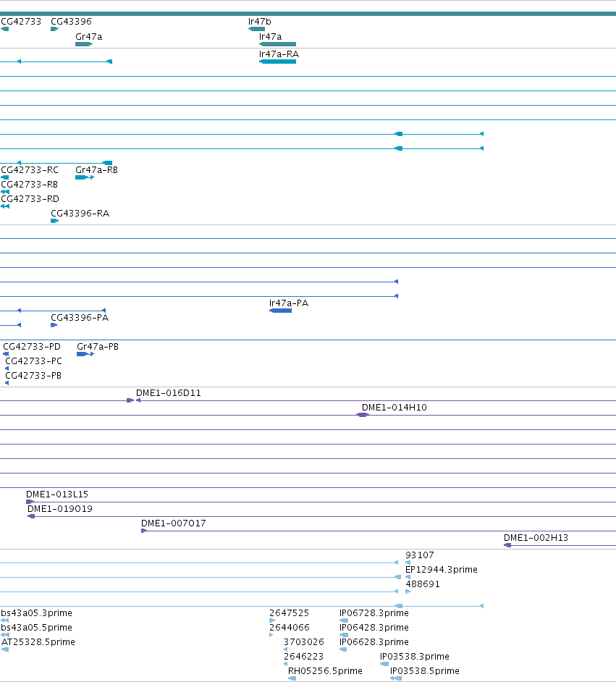Select the IP06628.3prime EST label

(374, 642)
